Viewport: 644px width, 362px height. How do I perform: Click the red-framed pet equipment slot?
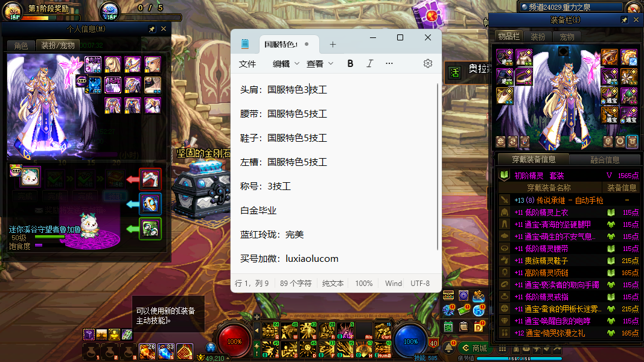tap(150, 179)
